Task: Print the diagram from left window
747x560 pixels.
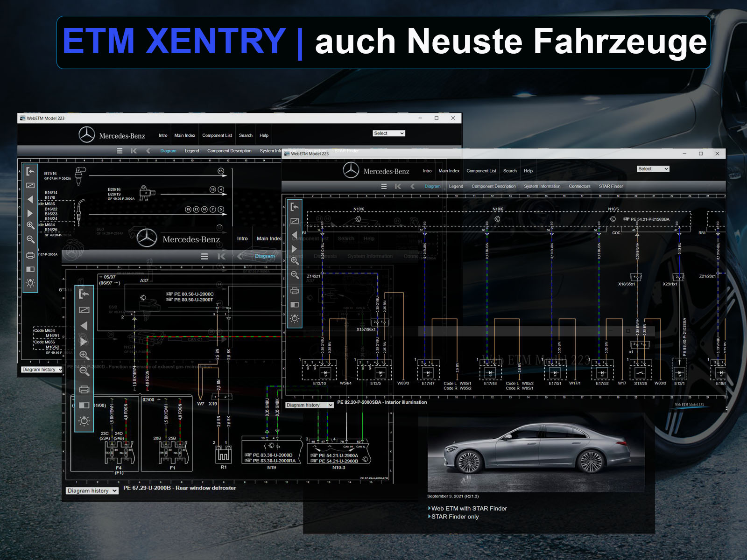Action: (x=30, y=255)
